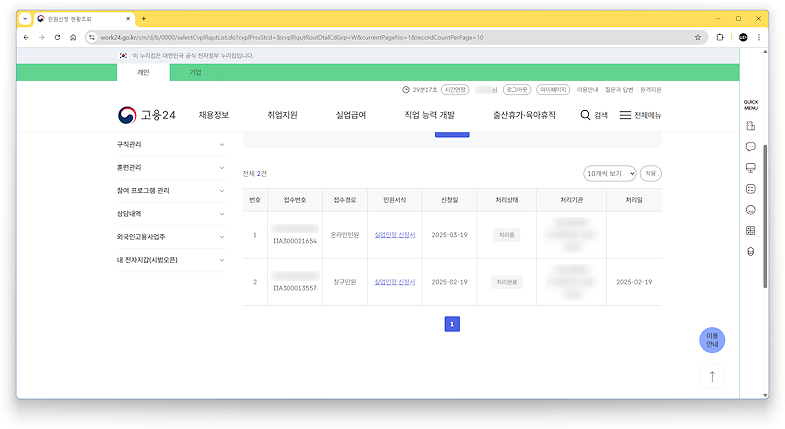Go back with browser back arrow

[26, 38]
